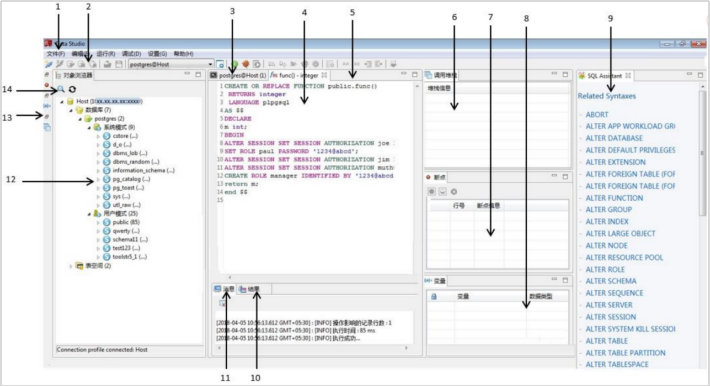
Task: Click the search icon in object browser
Action: click(x=61, y=89)
